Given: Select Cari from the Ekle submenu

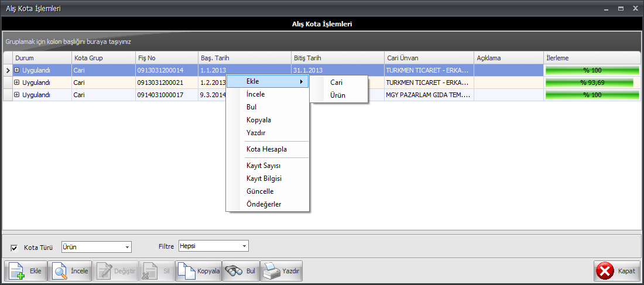Looking at the screenshot, I should click(337, 83).
